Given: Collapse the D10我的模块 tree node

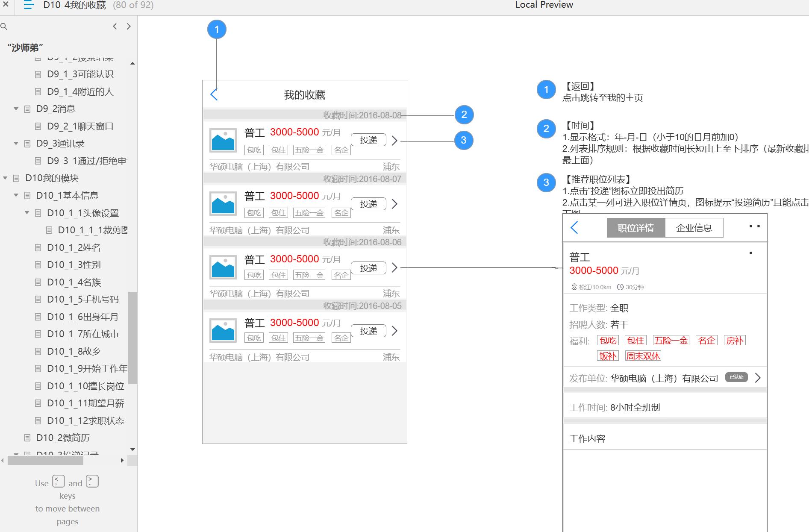Looking at the screenshot, I should (5, 178).
